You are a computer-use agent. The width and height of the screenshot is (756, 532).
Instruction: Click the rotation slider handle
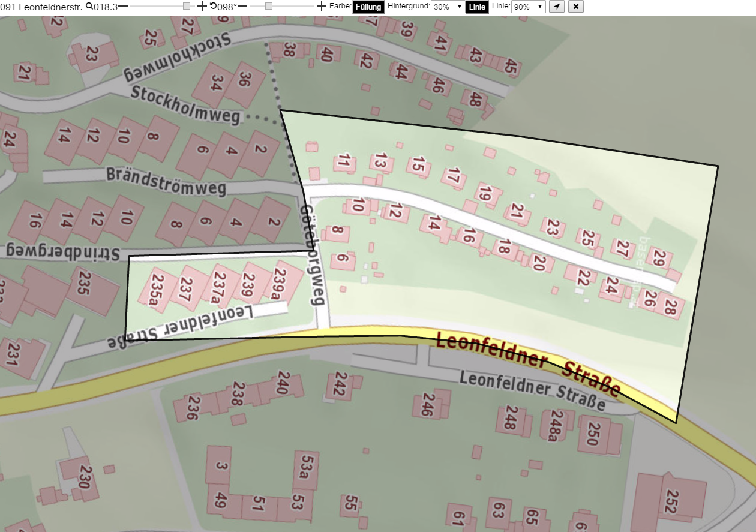(269, 6)
